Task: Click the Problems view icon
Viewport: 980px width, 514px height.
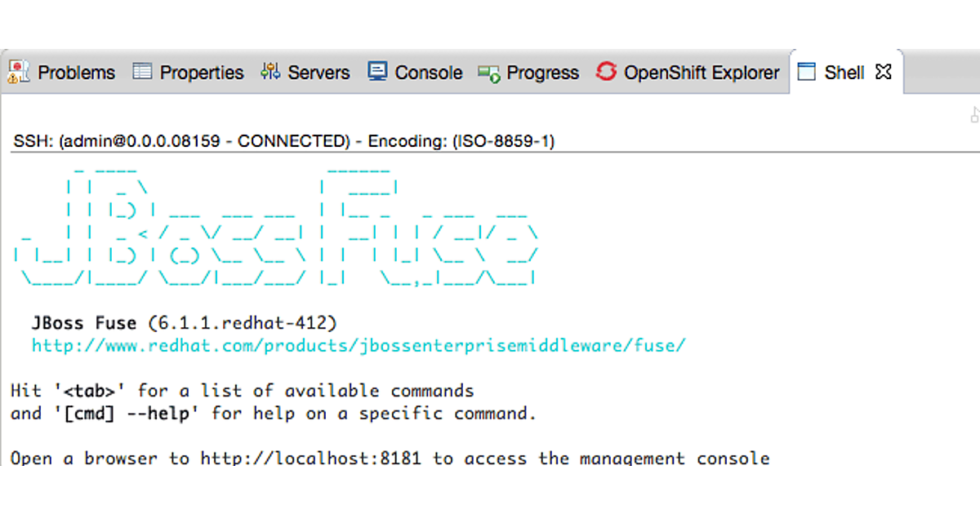Action: (19, 72)
